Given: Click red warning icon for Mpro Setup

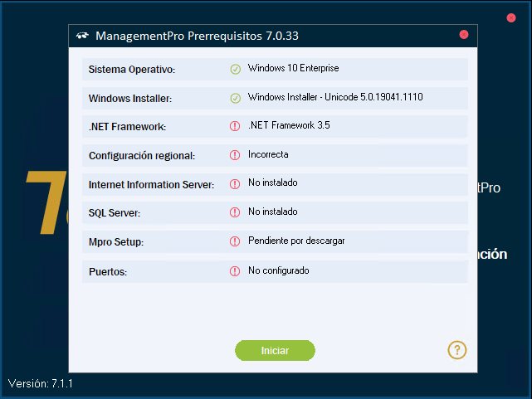Looking at the screenshot, I should tap(234, 241).
